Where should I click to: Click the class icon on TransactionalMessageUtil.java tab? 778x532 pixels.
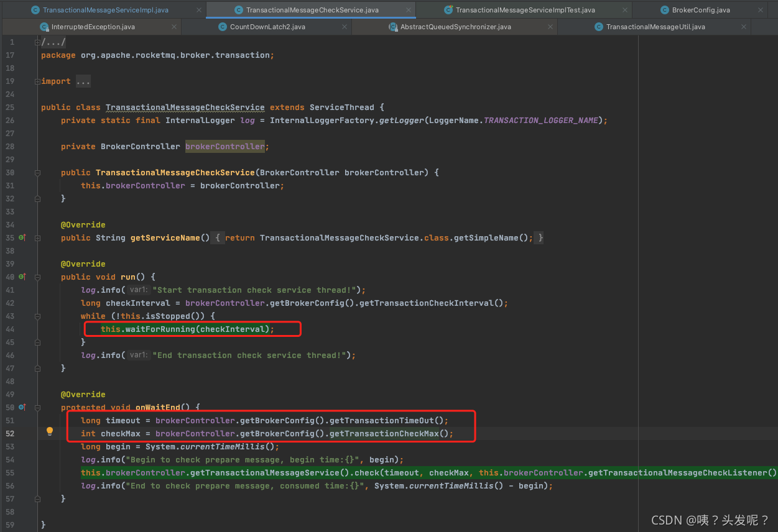coord(599,27)
